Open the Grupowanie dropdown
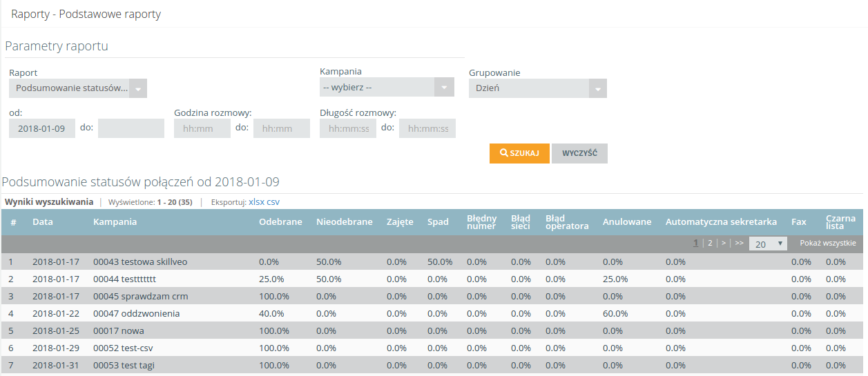The image size is (868, 376). pyautogui.click(x=538, y=88)
